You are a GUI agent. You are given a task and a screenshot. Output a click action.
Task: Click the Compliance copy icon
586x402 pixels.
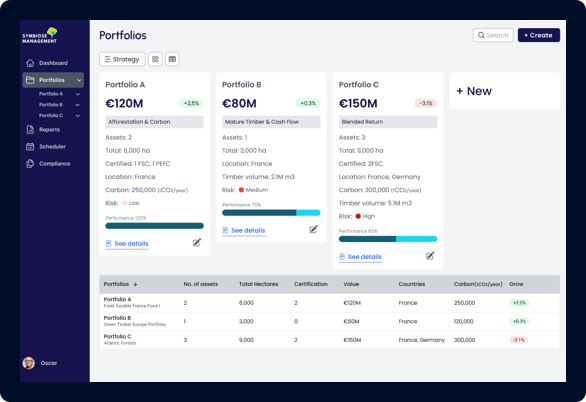tap(30, 164)
